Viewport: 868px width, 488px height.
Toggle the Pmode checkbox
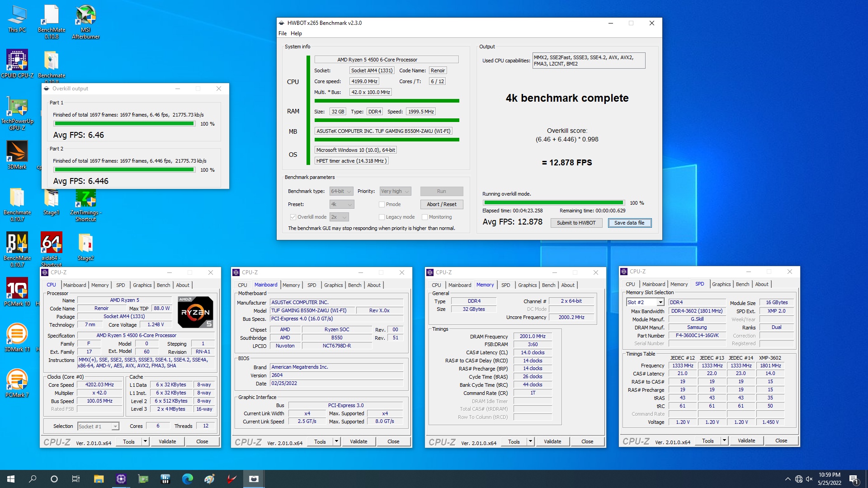point(382,205)
